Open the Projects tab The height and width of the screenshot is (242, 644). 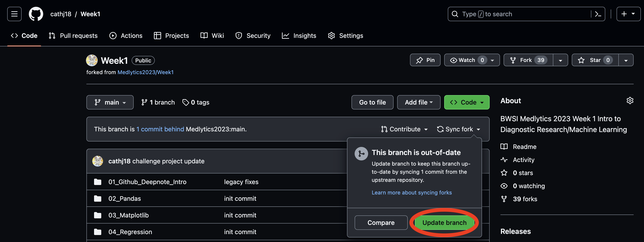click(x=171, y=36)
